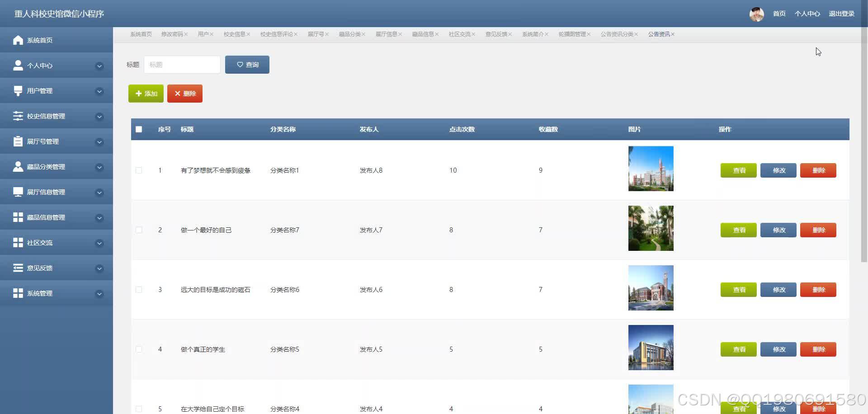Viewport: 868px width, 414px height.
Task: Close the 校史信息 tab
Action: pos(248,34)
